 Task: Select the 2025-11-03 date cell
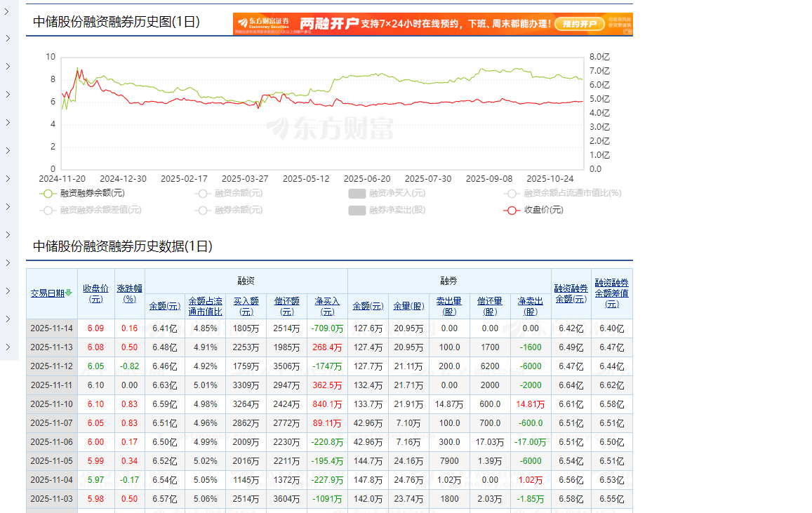(52, 499)
